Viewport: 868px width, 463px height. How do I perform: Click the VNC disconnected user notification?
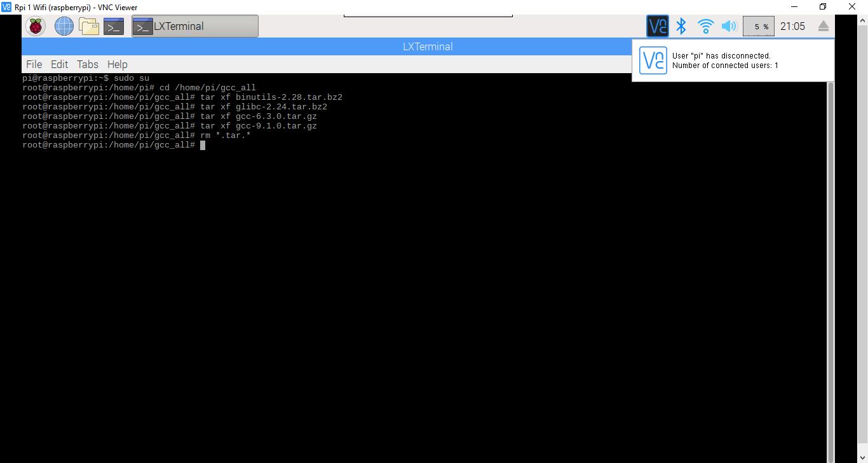733,60
